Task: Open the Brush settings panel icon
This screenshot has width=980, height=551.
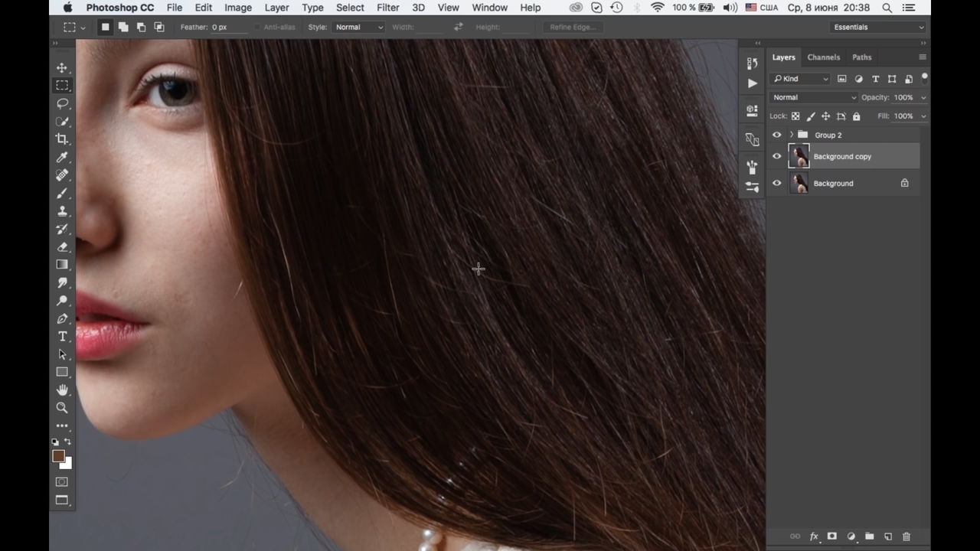Action: coord(752,187)
